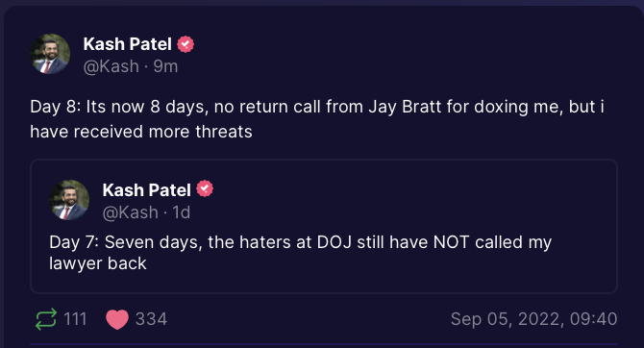The height and width of the screenshot is (348, 644).
Task: Click the 'have received more threats' text line
Action: 141,132
